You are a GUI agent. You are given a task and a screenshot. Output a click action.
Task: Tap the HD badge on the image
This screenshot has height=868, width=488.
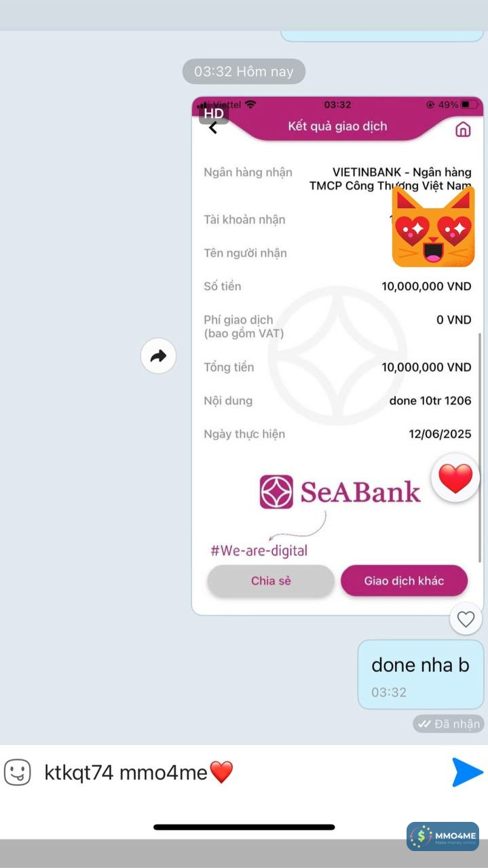pos(214,113)
